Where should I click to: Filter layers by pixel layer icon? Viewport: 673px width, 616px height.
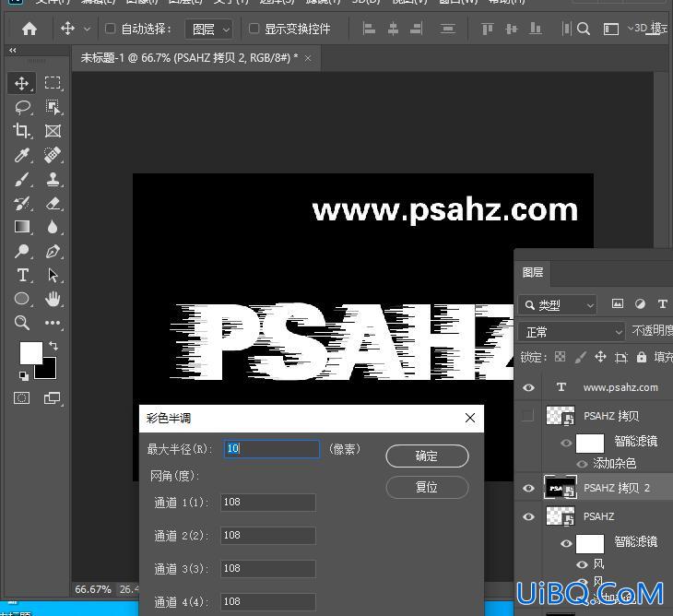pos(617,304)
